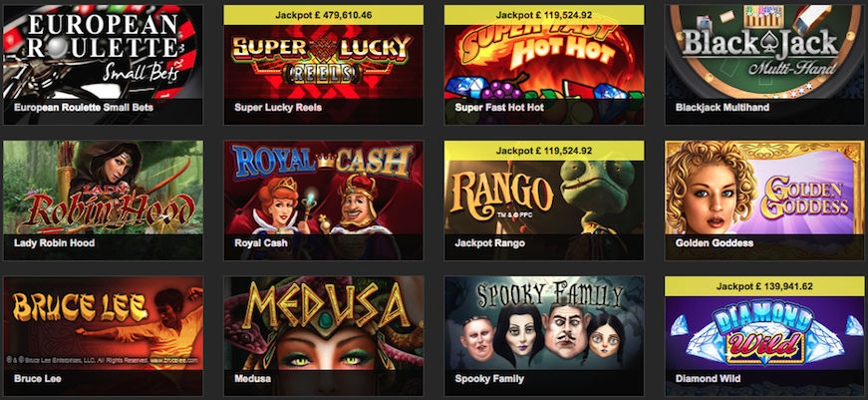Open the European Roulette Small Bets game thumbnail

(103, 52)
